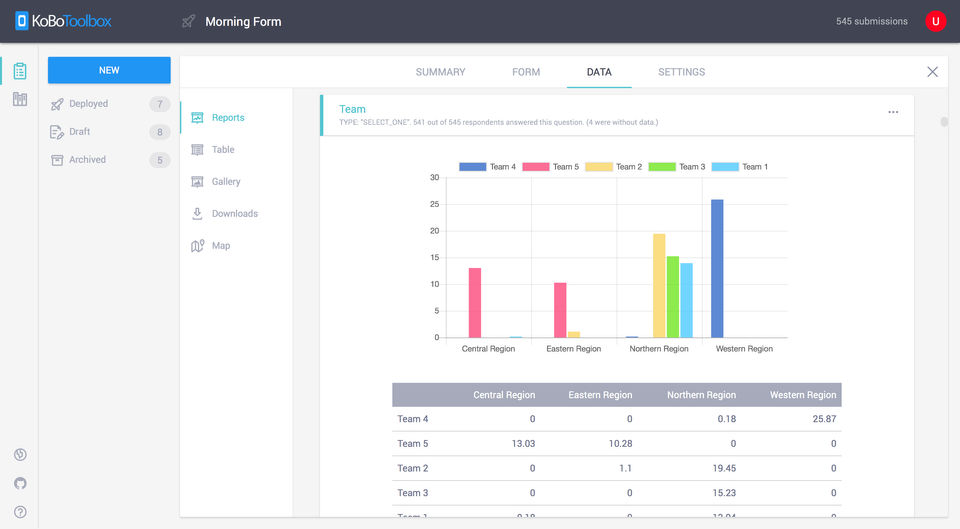This screenshot has height=529, width=960.
Task: Show Archived projects list
Action: click(87, 160)
